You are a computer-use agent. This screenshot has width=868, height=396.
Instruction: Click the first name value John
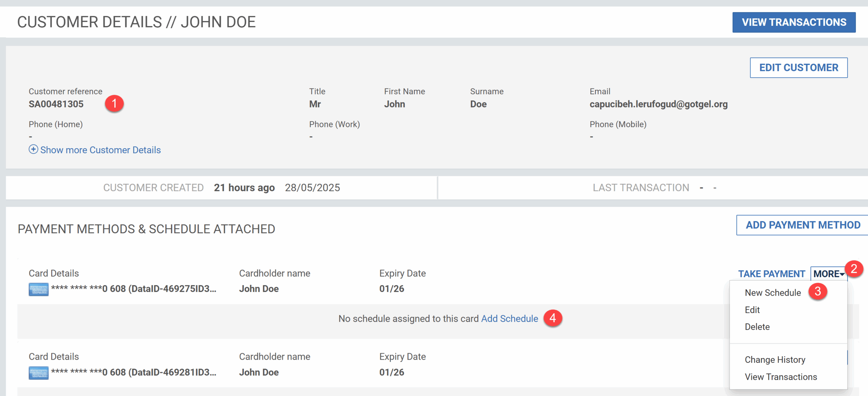tap(394, 104)
